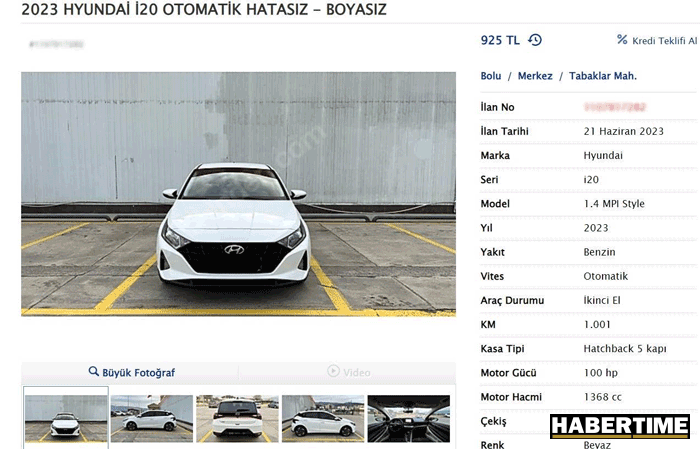Select the interior dashboard thumbnail
This screenshot has height=449, width=700.
tap(409, 418)
